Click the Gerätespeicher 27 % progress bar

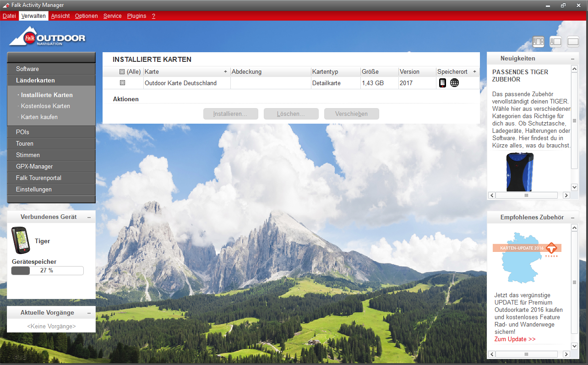[47, 271]
